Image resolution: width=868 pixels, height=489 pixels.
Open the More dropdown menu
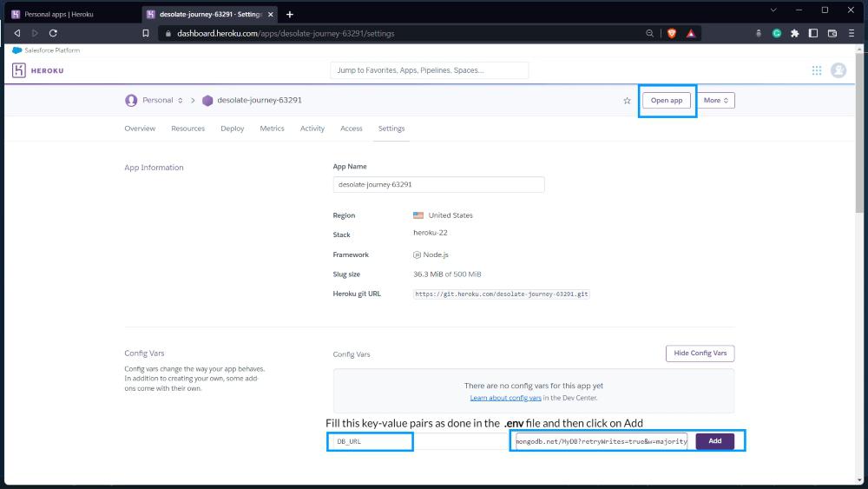click(x=716, y=100)
